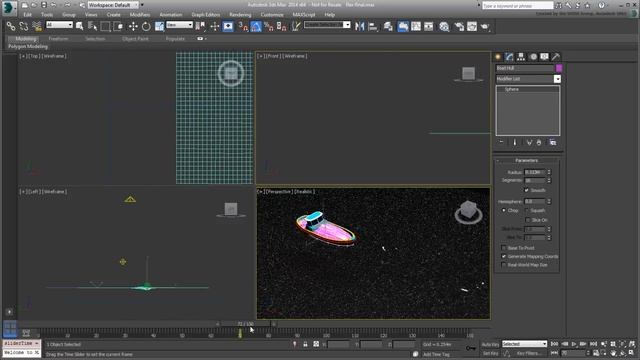Screen dimensions: 640x360
Task: Click the Hemisphere value field
Action: click(x=535, y=202)
